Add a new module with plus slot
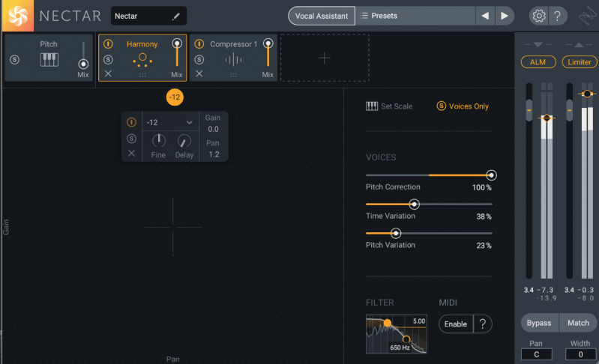The width and height of the screenshot is (599, 364). [x=325, y=58]
